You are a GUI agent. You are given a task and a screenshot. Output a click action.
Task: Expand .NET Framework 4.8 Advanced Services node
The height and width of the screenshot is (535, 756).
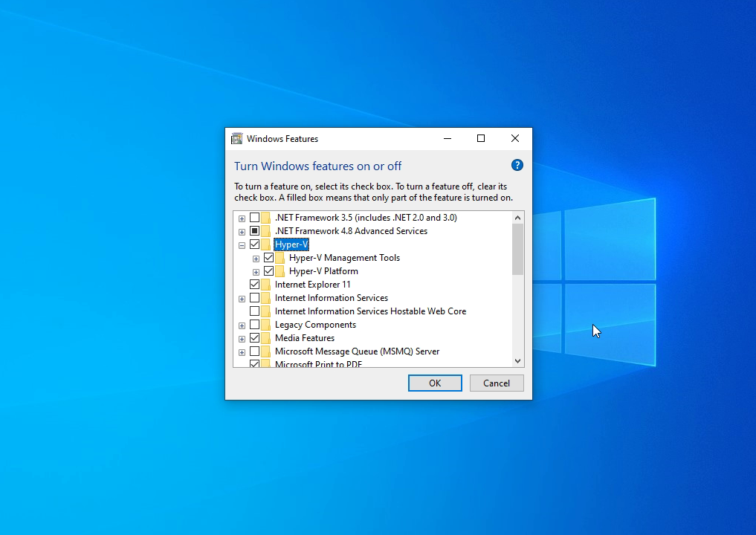coord(242,232)
